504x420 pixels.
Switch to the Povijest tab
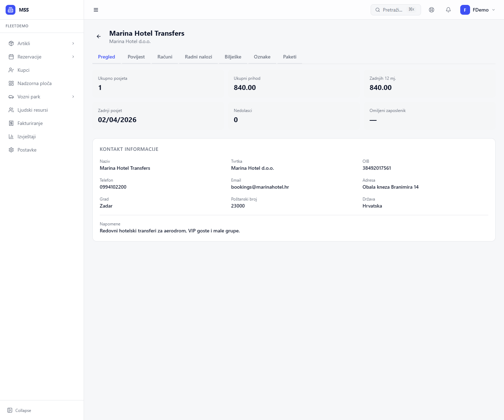136,57
